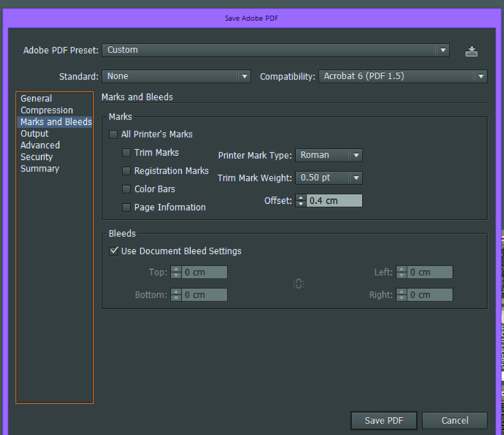504x435 pixels.
Task: Enable All Printer's Marks checkbox
Action: 113,134
